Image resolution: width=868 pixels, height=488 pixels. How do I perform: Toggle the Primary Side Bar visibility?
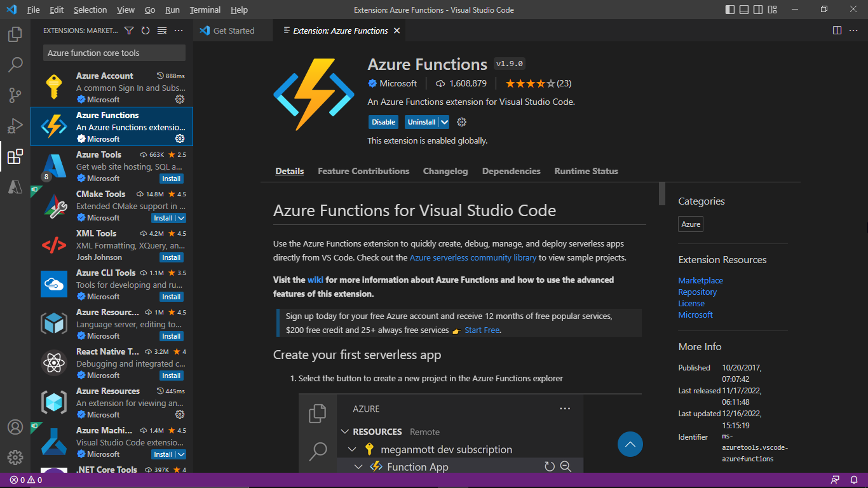[x=729, y=10]
